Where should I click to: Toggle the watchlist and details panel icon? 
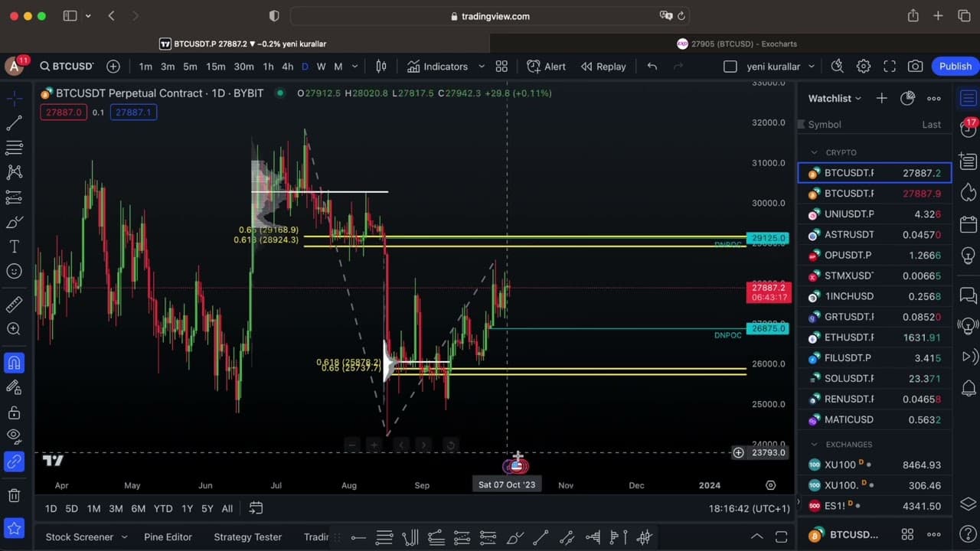click(969, 98)
